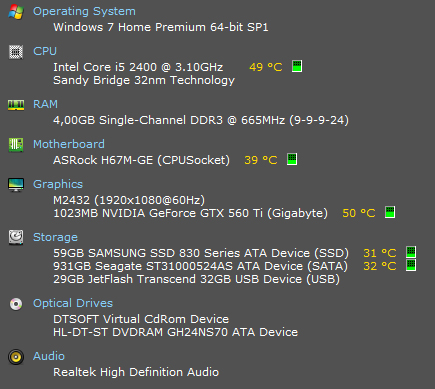
Task: Click the Seagate drive temperature indicator
Action: [x=411, y=265]
